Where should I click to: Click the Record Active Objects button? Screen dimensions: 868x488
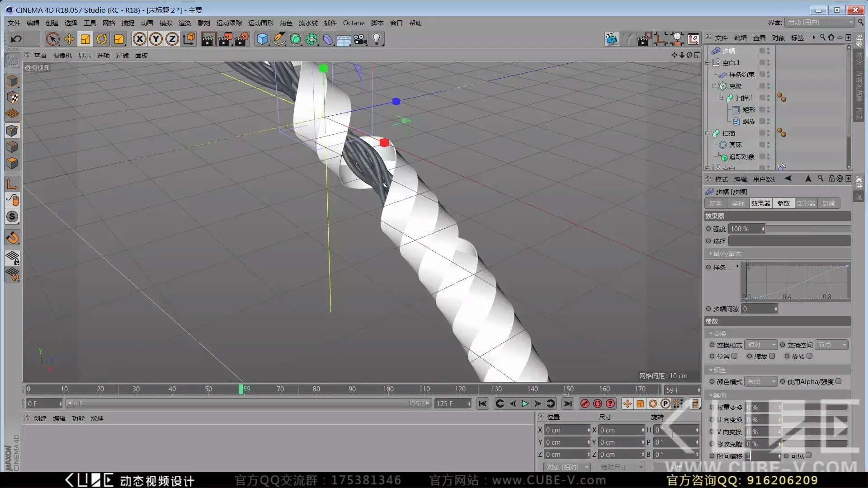[585, 404]
